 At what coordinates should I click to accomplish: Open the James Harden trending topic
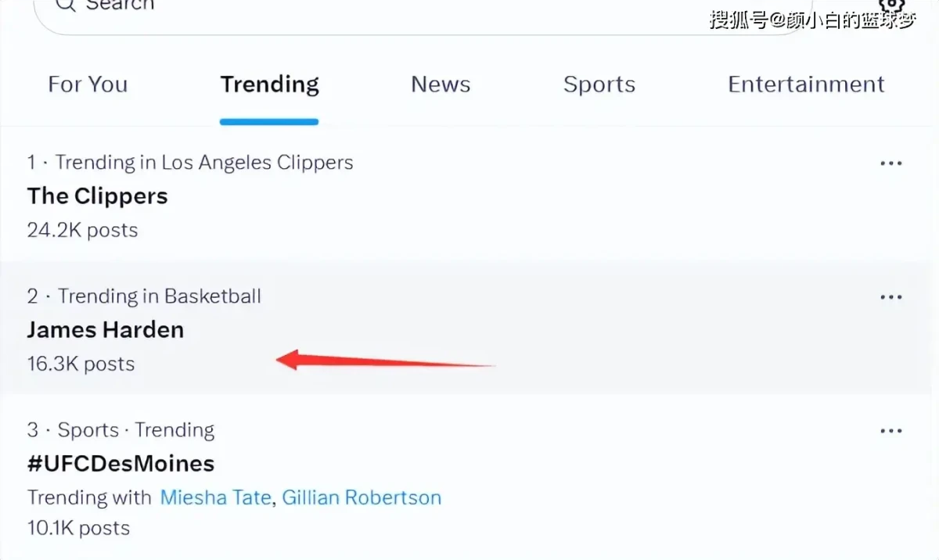click(x=106, y=329)
